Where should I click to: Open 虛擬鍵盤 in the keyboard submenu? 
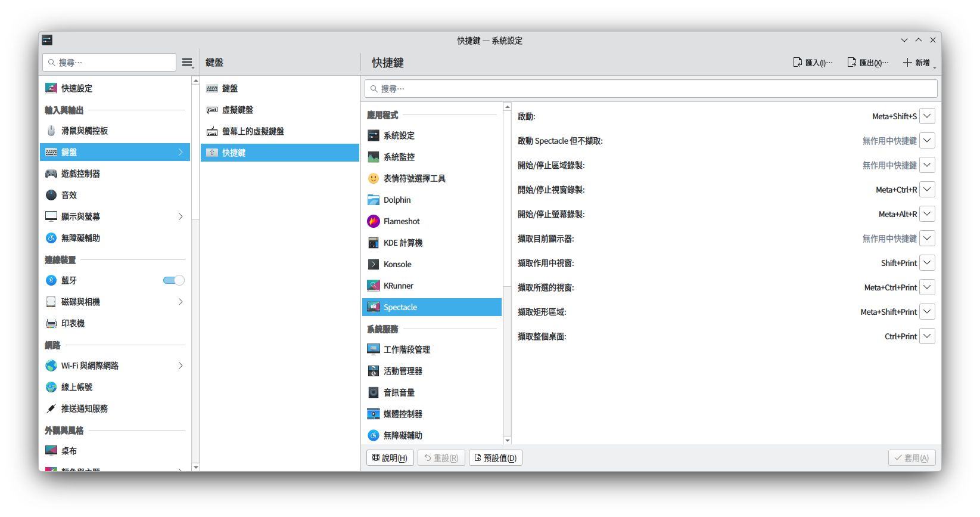point(280,110)
